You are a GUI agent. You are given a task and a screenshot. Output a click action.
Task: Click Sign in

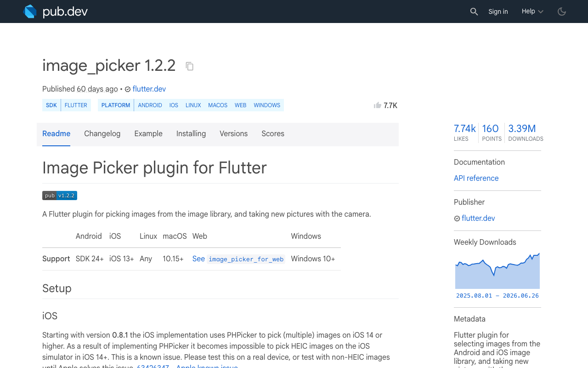tap(498, 11)
